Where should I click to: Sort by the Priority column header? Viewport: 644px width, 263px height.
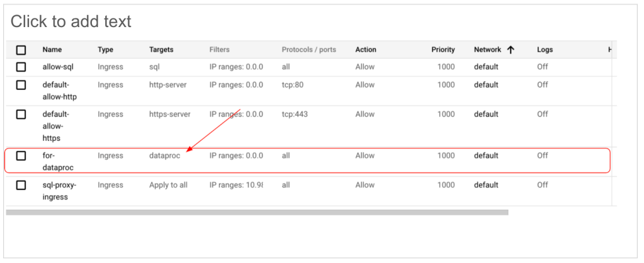pos(443,50)
